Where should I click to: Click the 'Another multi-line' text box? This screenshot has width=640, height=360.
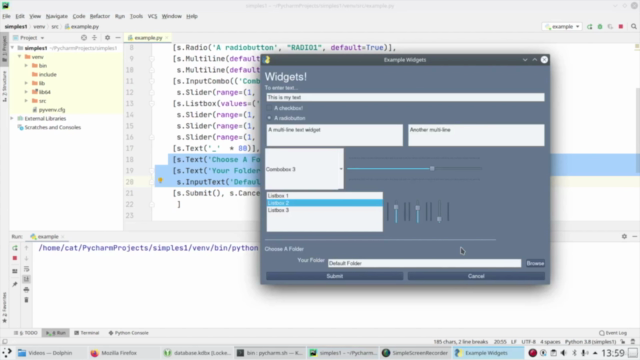476,135
